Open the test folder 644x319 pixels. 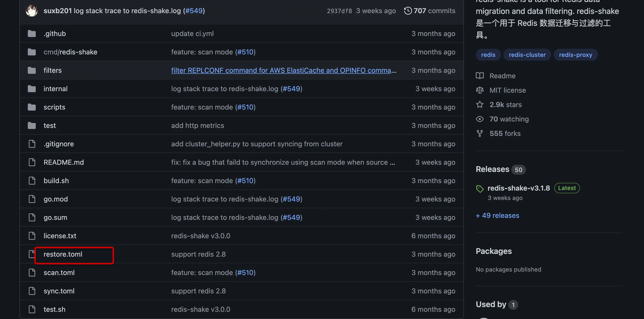[50, 125]
